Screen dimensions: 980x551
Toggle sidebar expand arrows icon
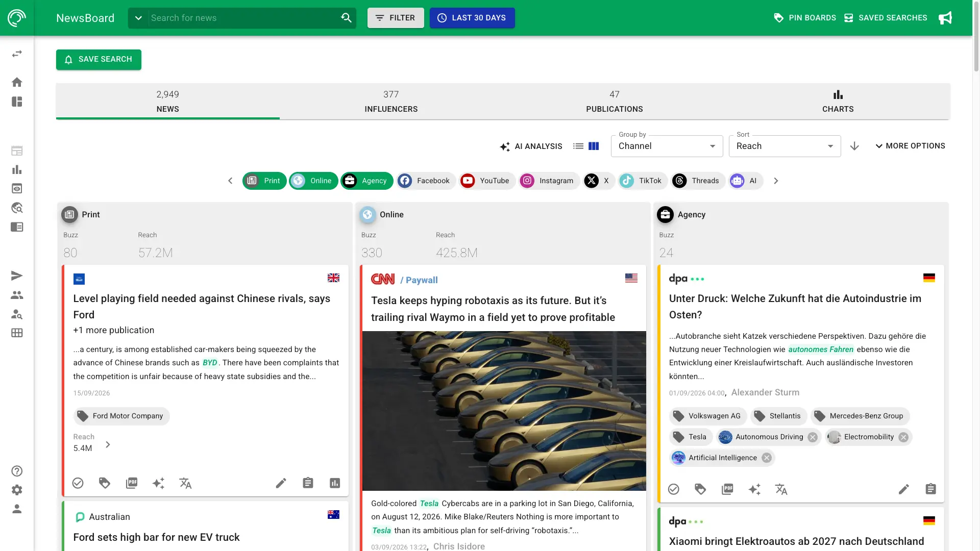(17, 54)
